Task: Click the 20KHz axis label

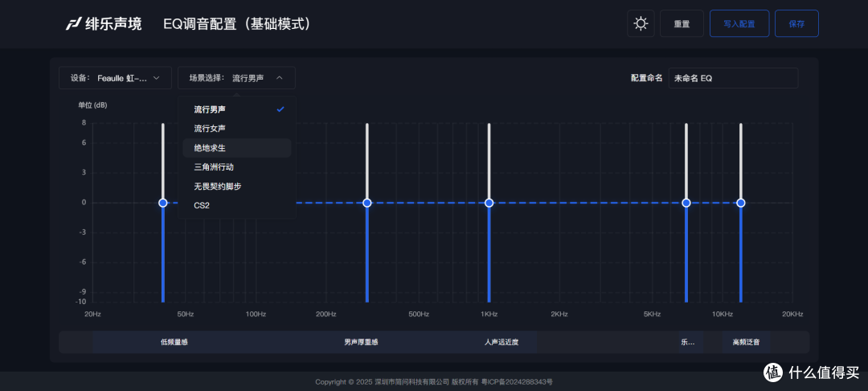Action: 792,314
